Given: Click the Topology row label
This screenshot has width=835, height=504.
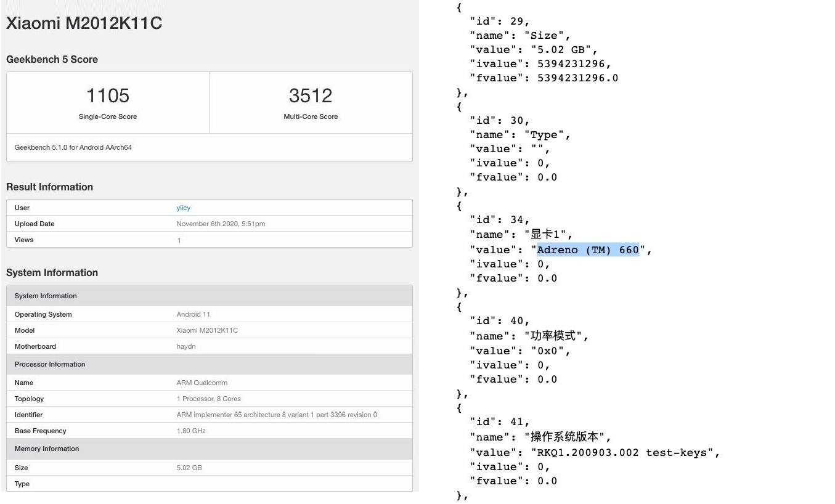Looking at the screenshot, I should 29,399.
